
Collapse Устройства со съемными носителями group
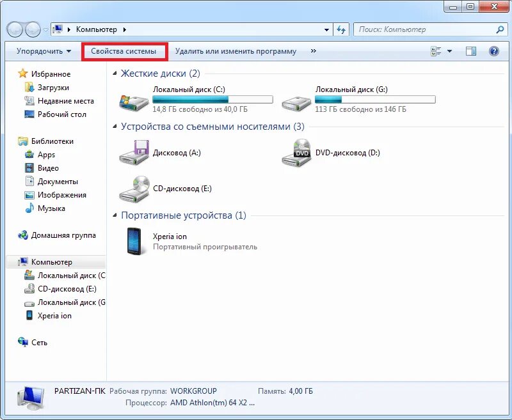(x=115, y=127)
